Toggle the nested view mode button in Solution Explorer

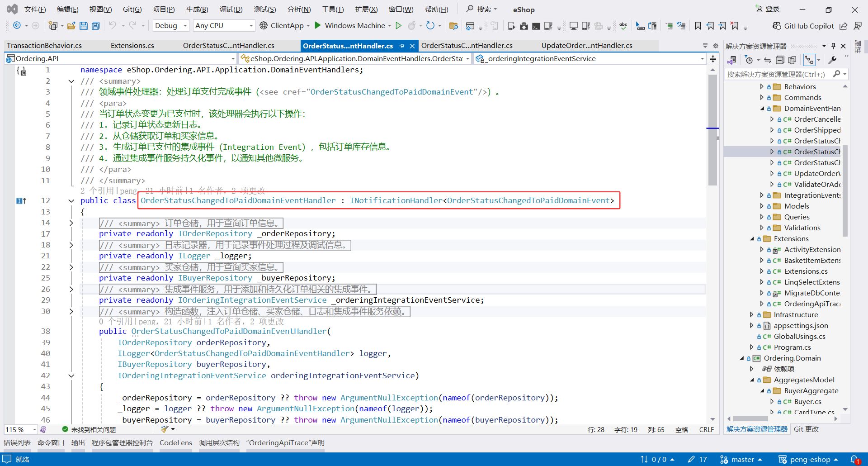[x=809, y=60]
